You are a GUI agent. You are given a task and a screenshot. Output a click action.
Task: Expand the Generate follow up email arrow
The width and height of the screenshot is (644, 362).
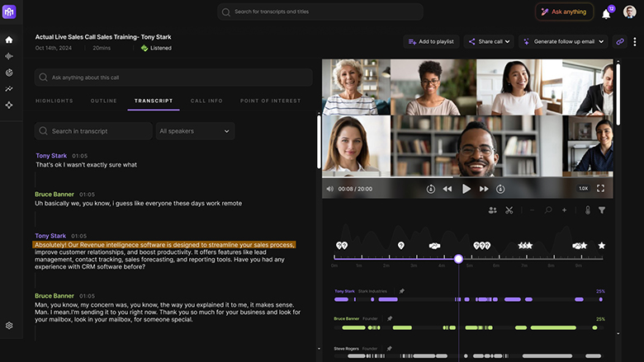point(601,41)
